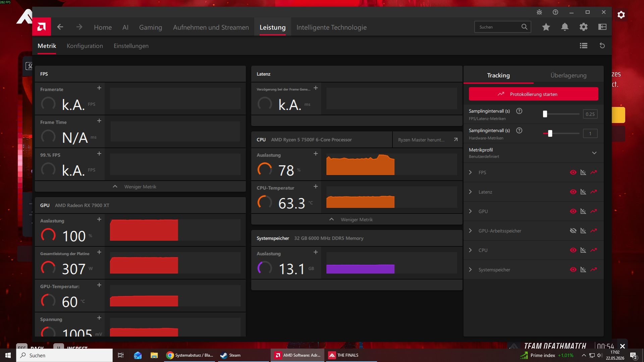Open Steam from the taskbar
The height and width of the screenshot is (362, 644).
click(244, 355)
